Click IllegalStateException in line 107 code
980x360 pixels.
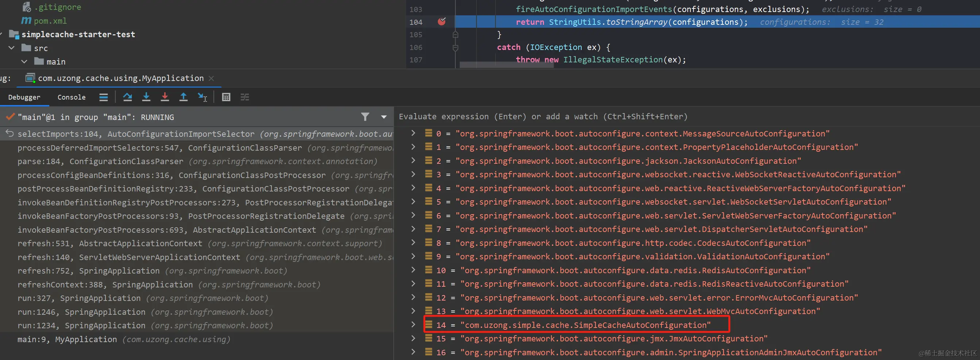coord(613,60)
